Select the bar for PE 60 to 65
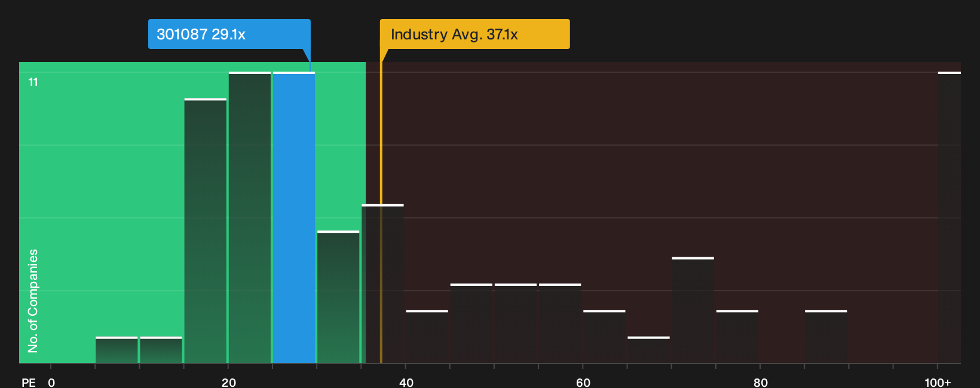Screen dimensions: 980x388 pyautogui.click(x=604, y=337)
